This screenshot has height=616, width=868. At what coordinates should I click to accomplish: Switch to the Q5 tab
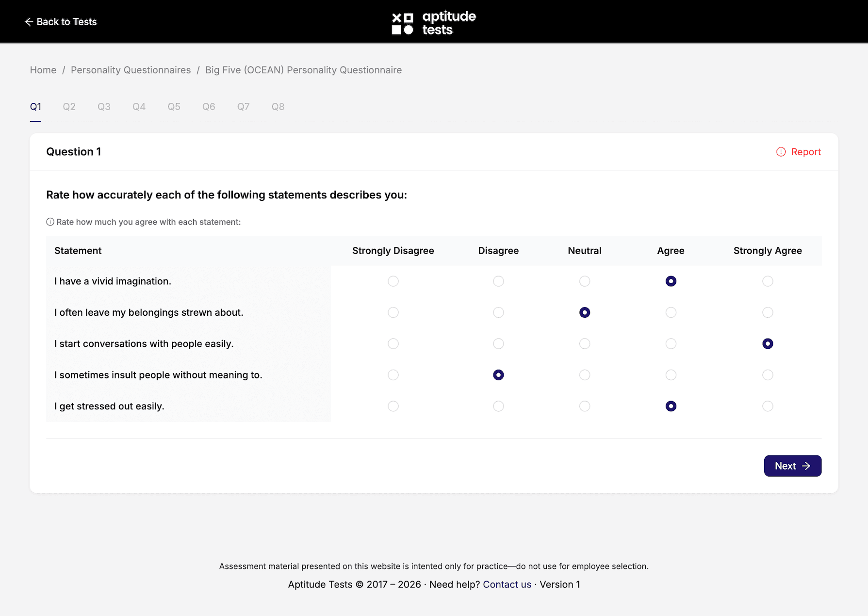coord(174,107)
